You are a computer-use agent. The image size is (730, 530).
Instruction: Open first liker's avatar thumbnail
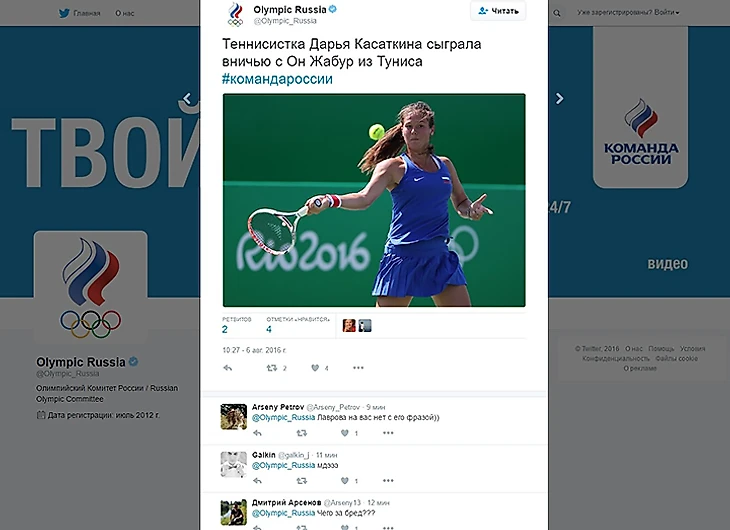[x=349, y=326]
